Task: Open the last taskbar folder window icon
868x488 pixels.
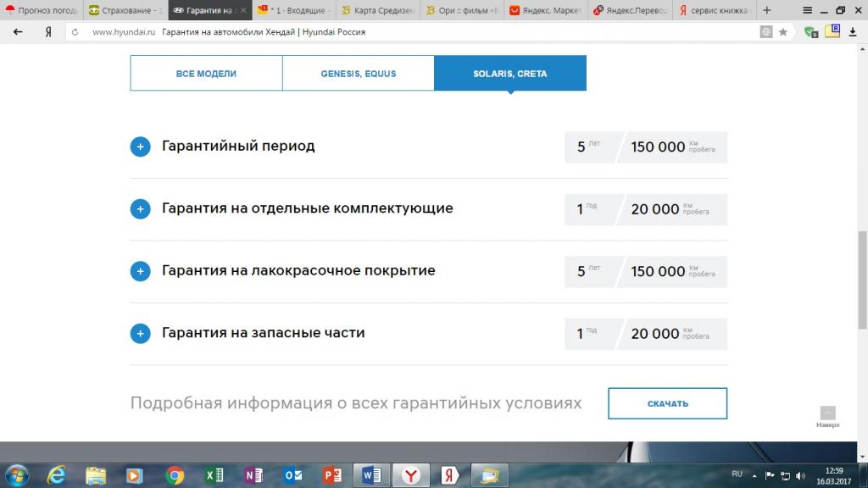Action: [489, 475]
